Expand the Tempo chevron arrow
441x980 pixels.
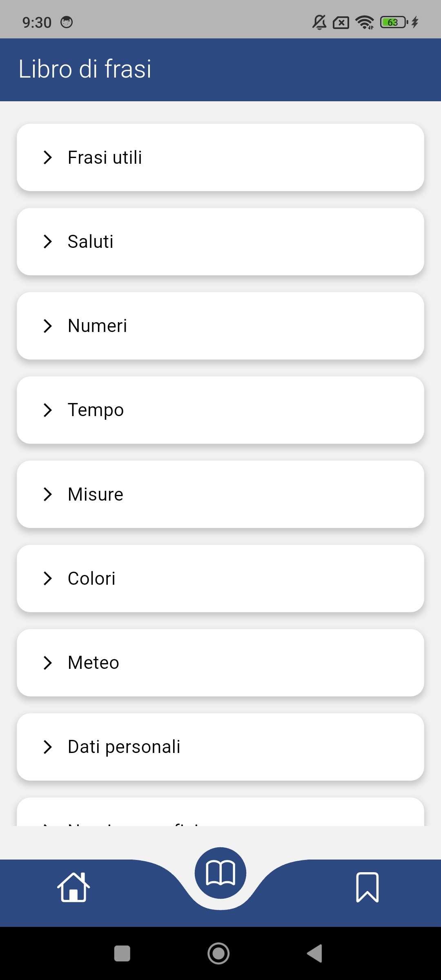click(x=48, y=410)
